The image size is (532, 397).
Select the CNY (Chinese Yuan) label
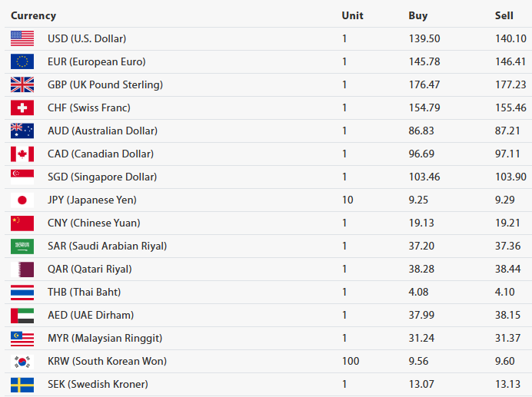click(95, 223)
